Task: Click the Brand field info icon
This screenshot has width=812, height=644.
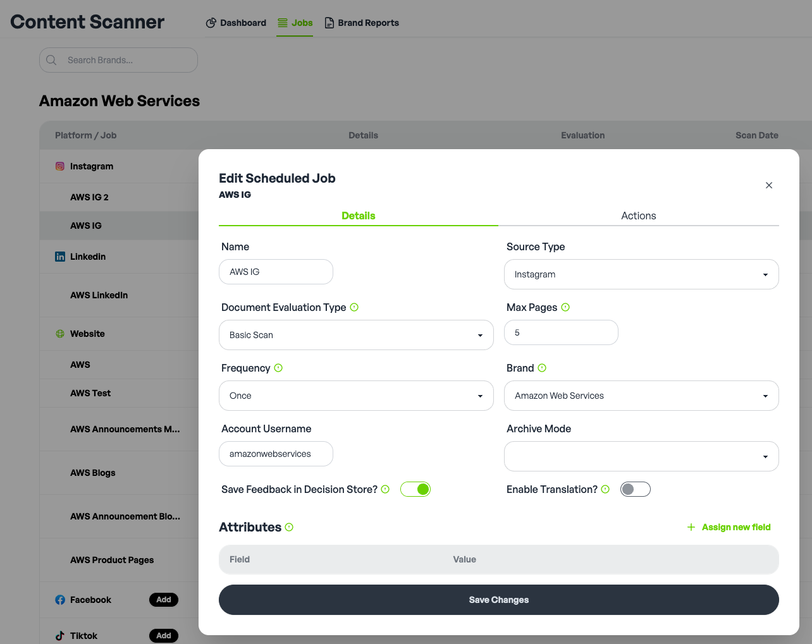Action: tap(542, 368)
